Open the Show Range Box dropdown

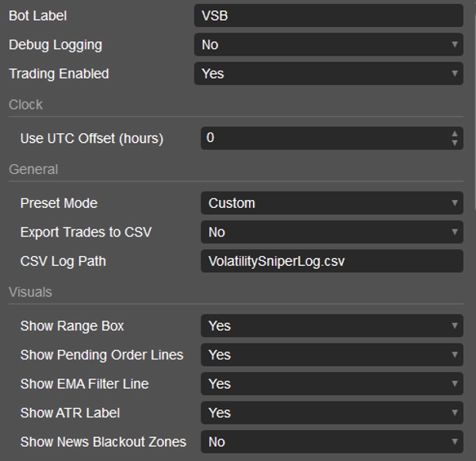(x=331, y=326)
